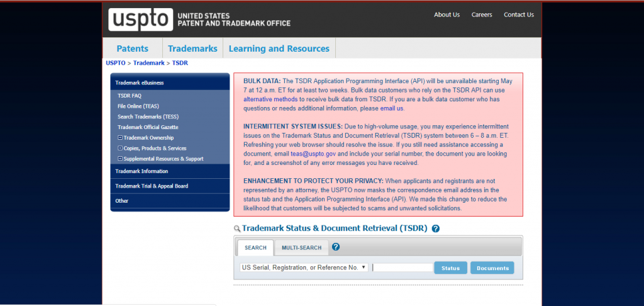Open TSDR FAQ sidebar link
644x306 pixels.
[130, 96]
